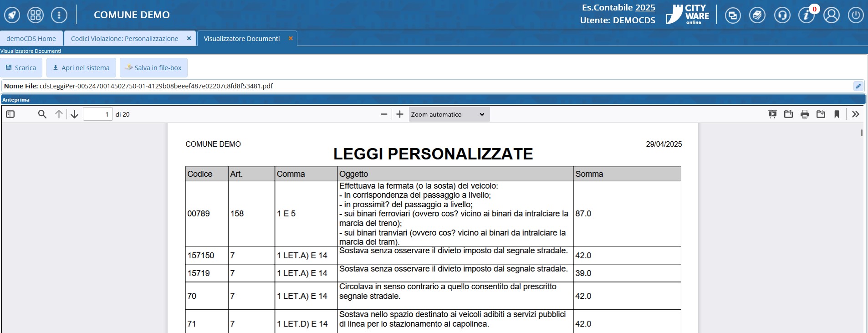868x333 pixels.
Task: Open the Zoom automatico dropdown
Action: pyautogui.click(x=449, y=114)
